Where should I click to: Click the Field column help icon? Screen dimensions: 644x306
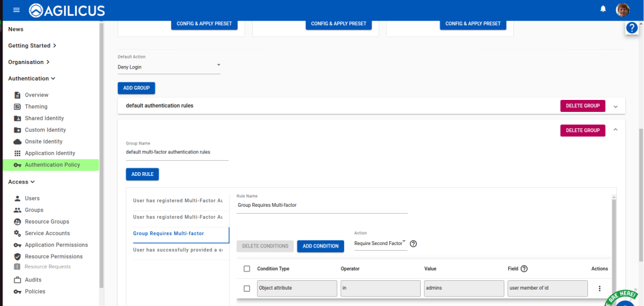[x=524, y=269]
